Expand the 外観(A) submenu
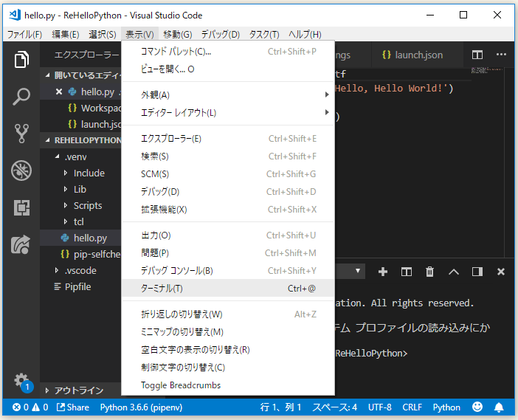This screenshot has width=518, height=420. [228, 94]
